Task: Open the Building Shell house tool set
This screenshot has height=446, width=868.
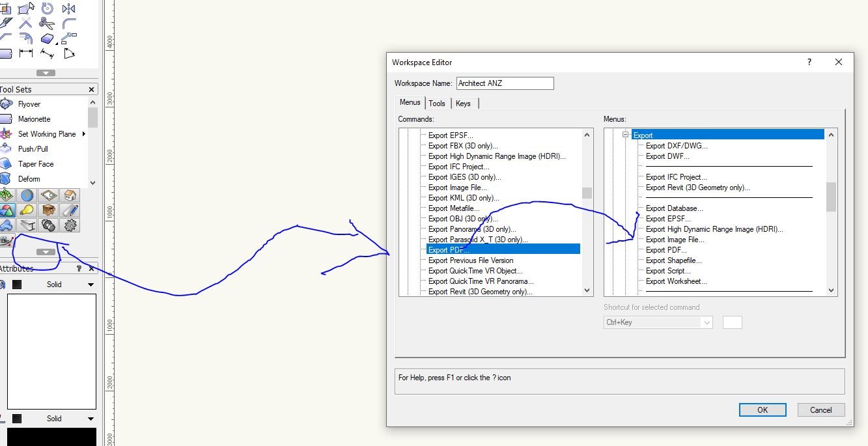Action: point(70,195)
